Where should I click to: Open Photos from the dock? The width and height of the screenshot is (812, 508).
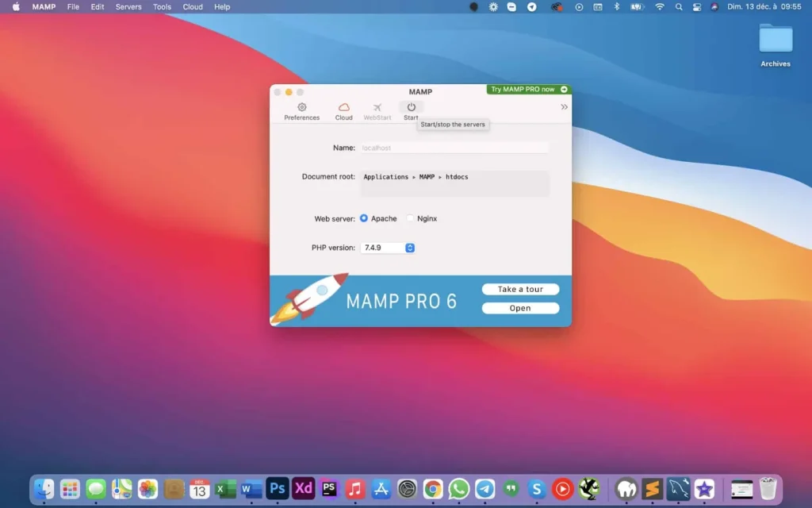147,489
